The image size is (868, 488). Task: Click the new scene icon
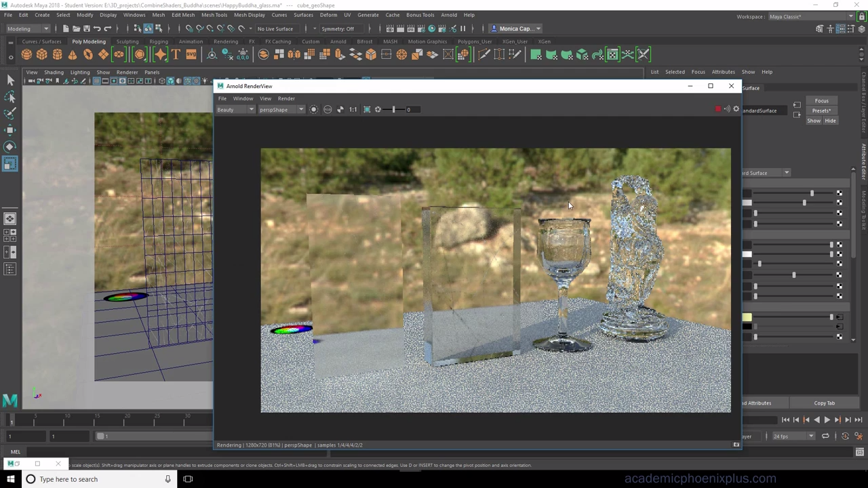coord(66,28)
